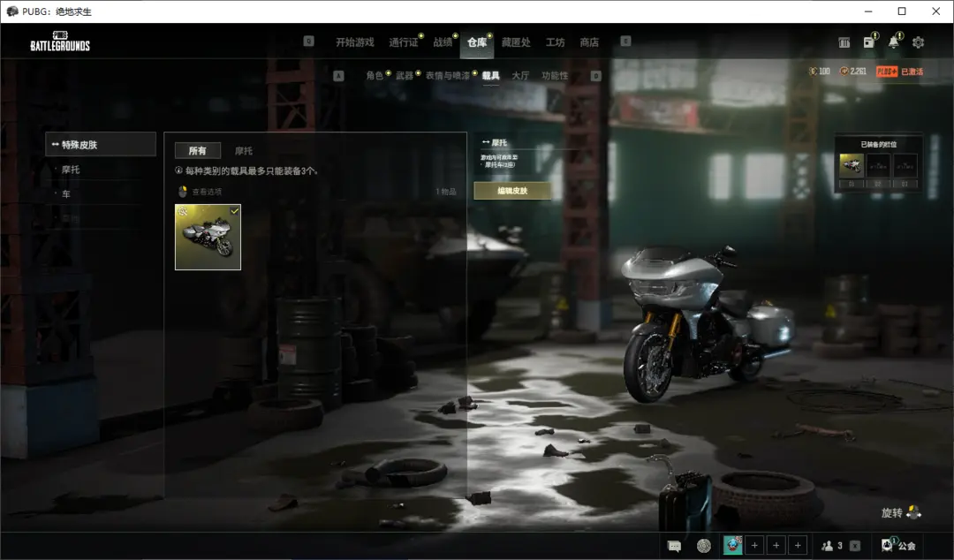Viewport: 954px width, 560px height.
Task: Switch to 功能性 utility sub-tab
Action: point(555,75)
